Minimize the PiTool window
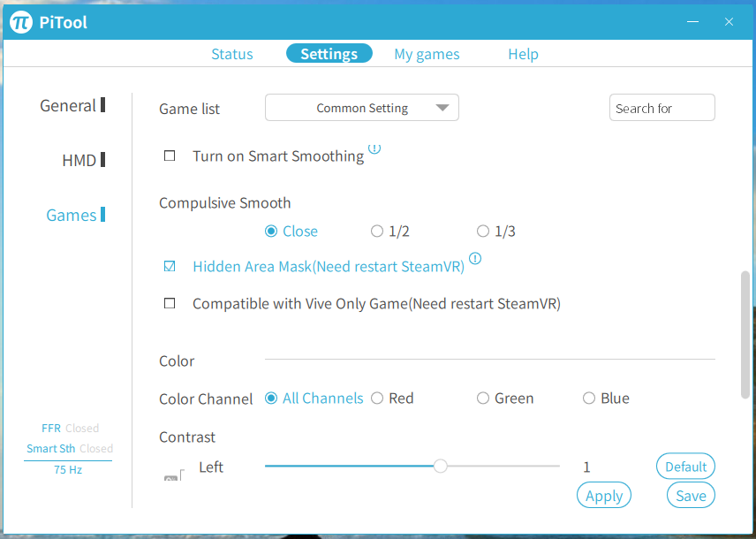 (x=692, y=22)
